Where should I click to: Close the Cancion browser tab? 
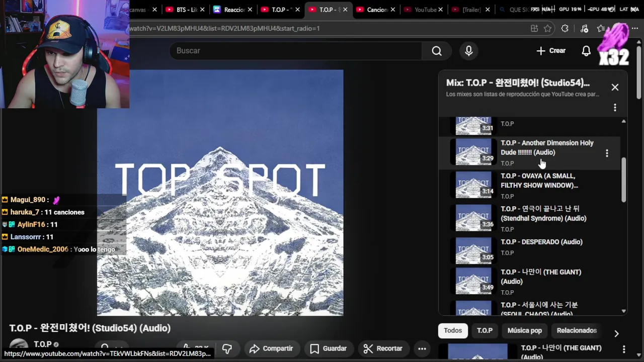click(x=393, y=10)
